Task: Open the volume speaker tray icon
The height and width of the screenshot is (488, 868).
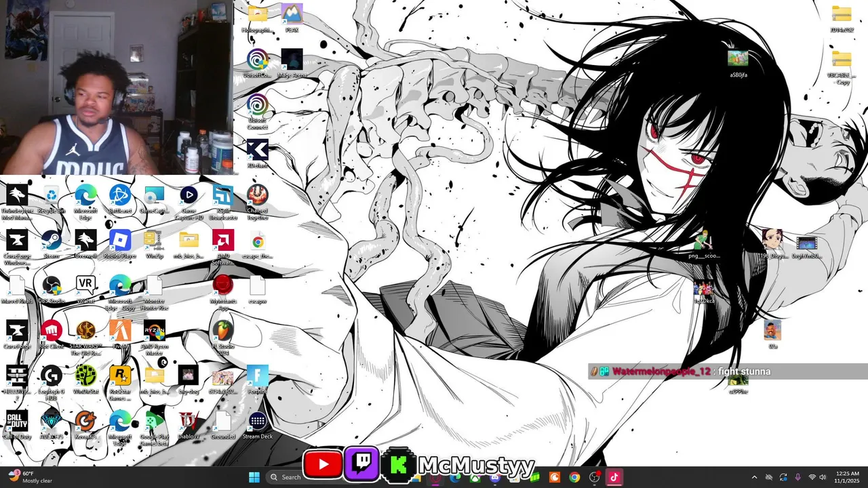Action: click(823, 477)
